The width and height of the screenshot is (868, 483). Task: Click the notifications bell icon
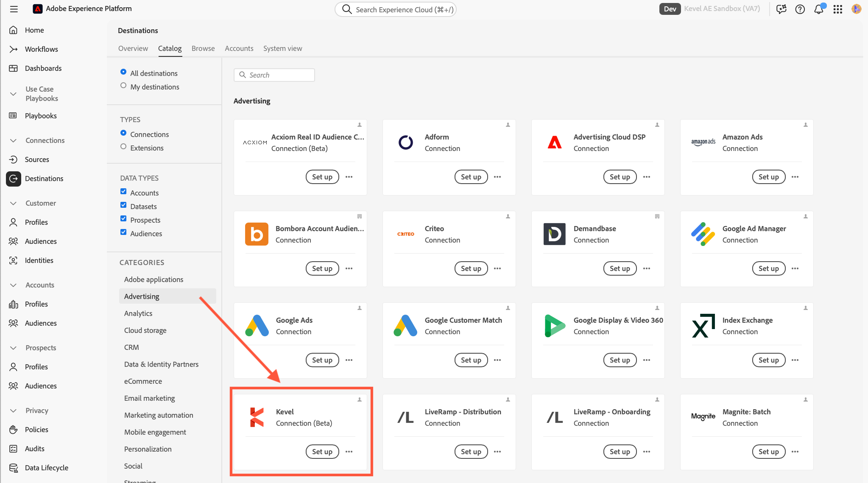tap(818, 9)
